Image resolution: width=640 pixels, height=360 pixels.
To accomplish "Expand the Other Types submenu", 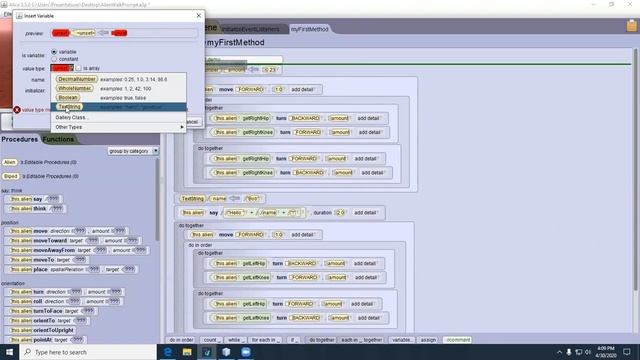I will click(x=118, y=127).
